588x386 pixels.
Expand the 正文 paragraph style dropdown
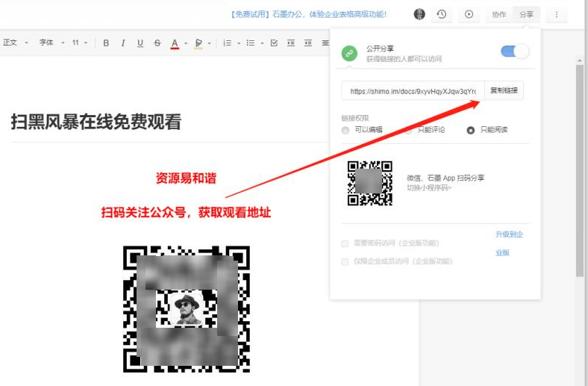15,43
